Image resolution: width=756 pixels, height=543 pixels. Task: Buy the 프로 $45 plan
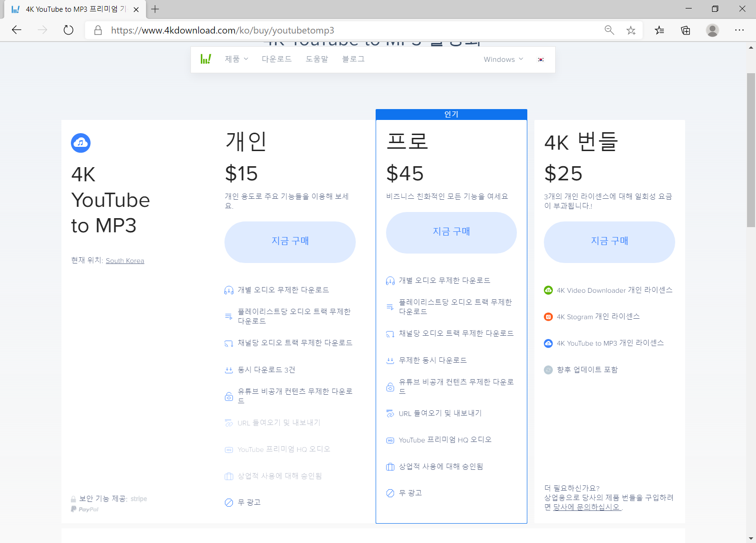coord(451,232)
